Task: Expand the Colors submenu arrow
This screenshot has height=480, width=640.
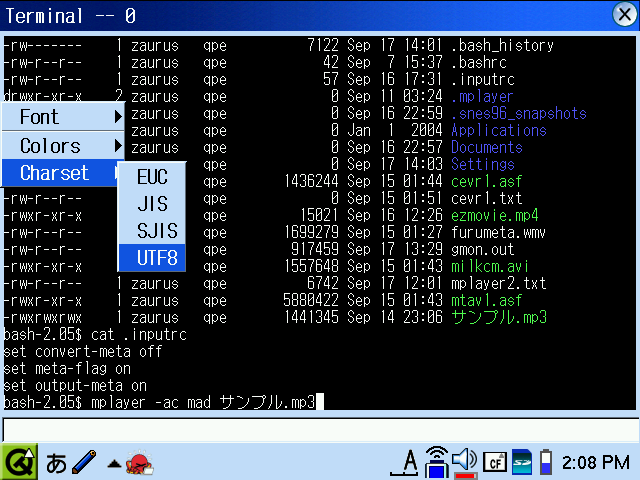Action: [118, 146]
